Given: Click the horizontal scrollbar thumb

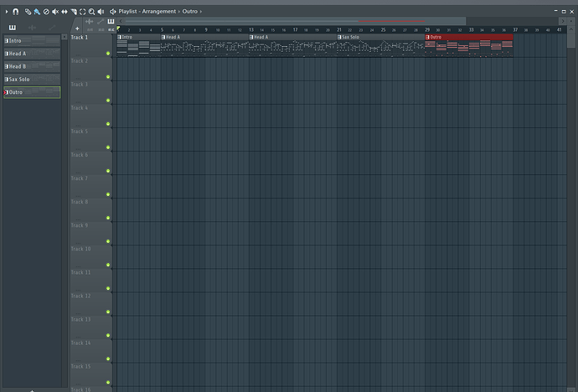Looking at the screenshot, I should [x=295, y=22].
